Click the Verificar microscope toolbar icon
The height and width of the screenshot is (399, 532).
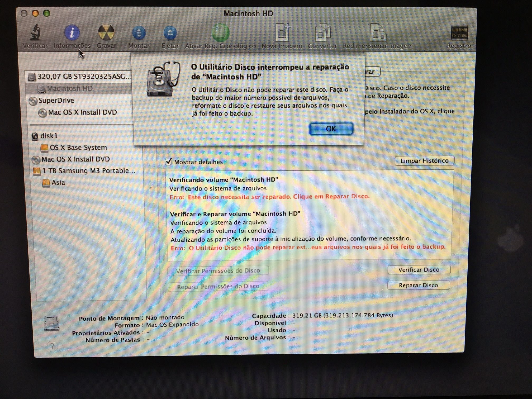35,32
